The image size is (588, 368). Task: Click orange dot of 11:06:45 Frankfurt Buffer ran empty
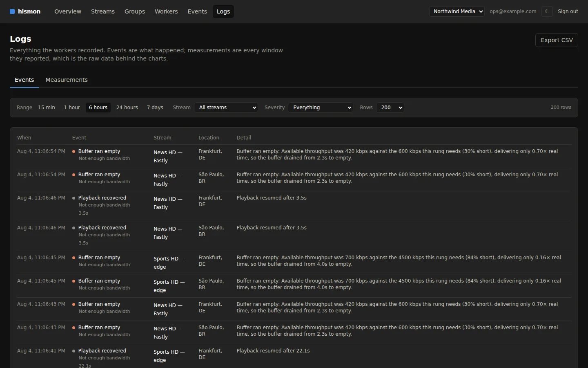tap(74, 258)
